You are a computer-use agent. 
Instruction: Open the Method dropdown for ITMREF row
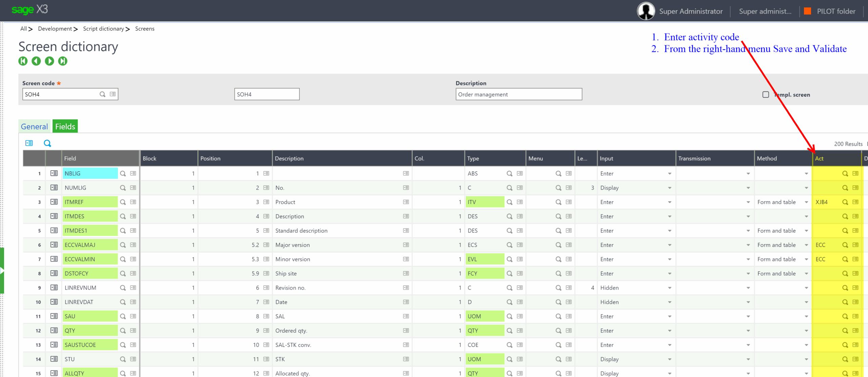point(806,202)
